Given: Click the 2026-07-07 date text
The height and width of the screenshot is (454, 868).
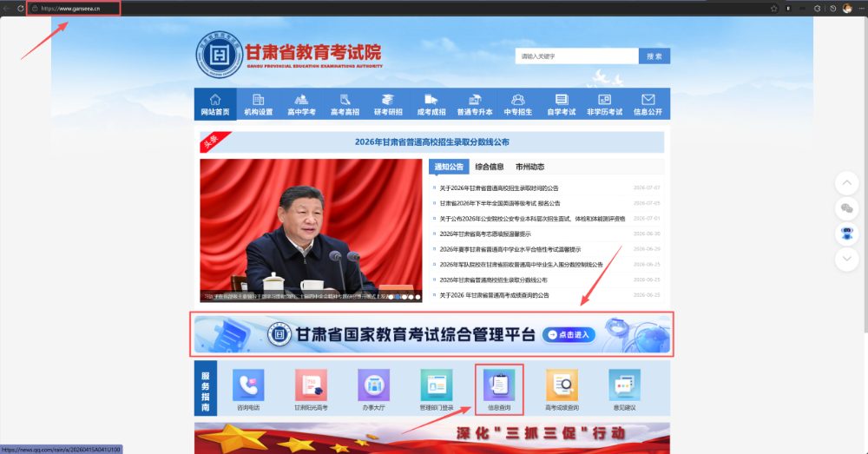Looking at the screenshot, I should (647, 188).
